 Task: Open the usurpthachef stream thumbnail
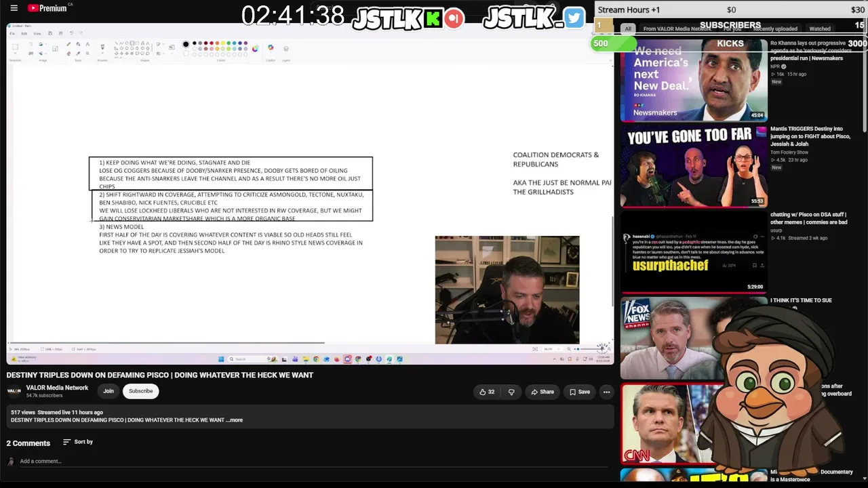point(694,251)
